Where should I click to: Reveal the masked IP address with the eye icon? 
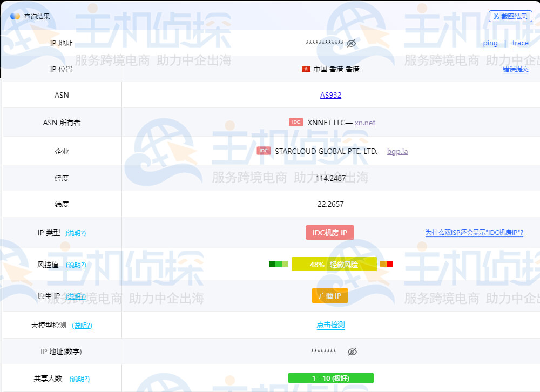(352, 43)
